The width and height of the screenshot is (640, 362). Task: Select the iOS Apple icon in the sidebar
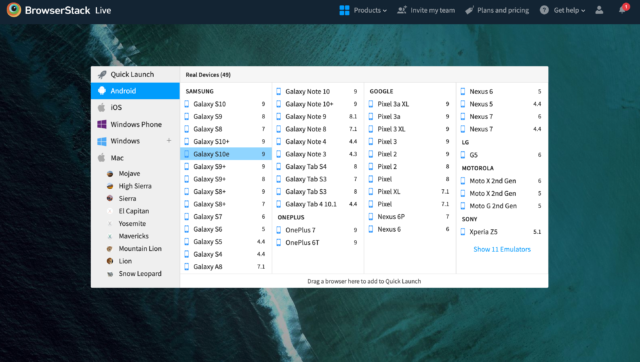pyautogui.click(x=102, y=107)
